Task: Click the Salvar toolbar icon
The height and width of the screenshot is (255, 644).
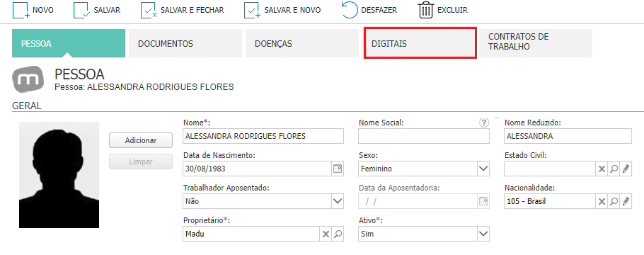Action: tap(81, 11)
